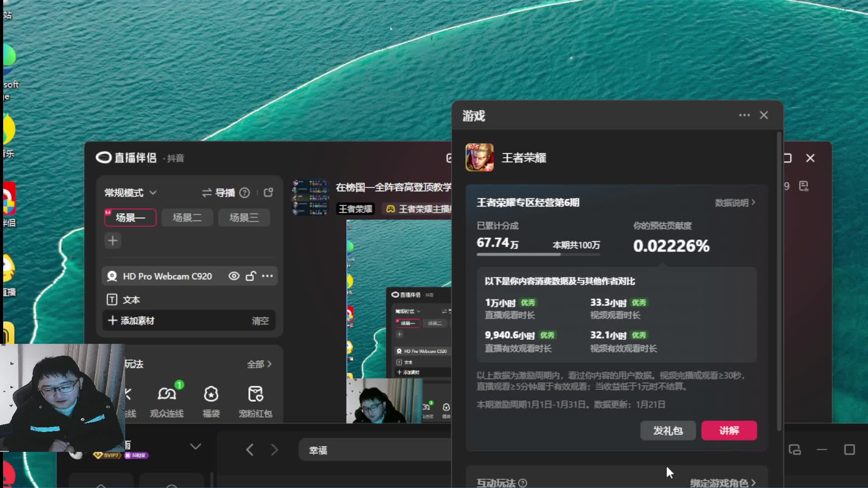
Task: Open 数据说明 details link
Action: (x=735, y=203)
